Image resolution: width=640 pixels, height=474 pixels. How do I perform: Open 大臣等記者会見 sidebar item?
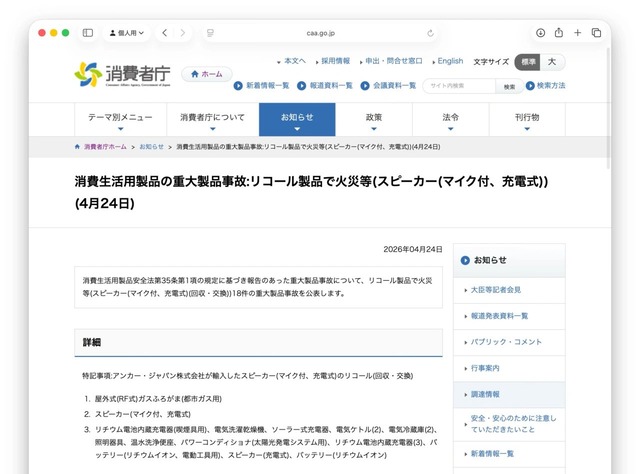click(509, 290)
